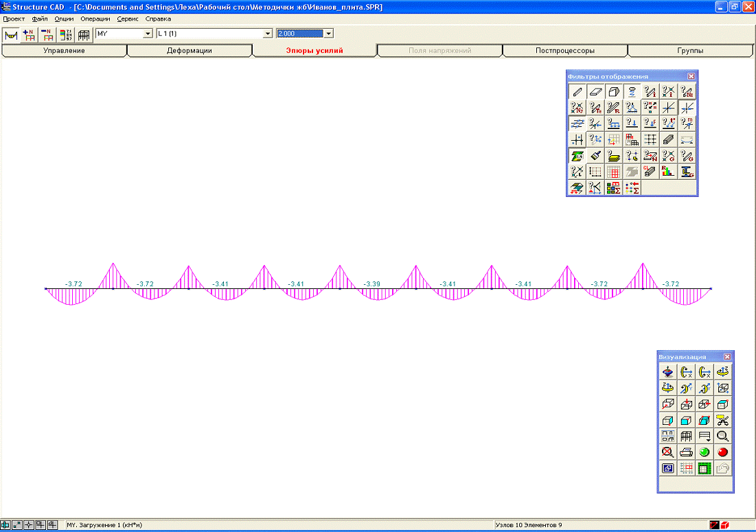Close the Фильтры отображения panel
Image resolution: width=756 pixels, height=532 pixels.
click(x=691, y=76)
